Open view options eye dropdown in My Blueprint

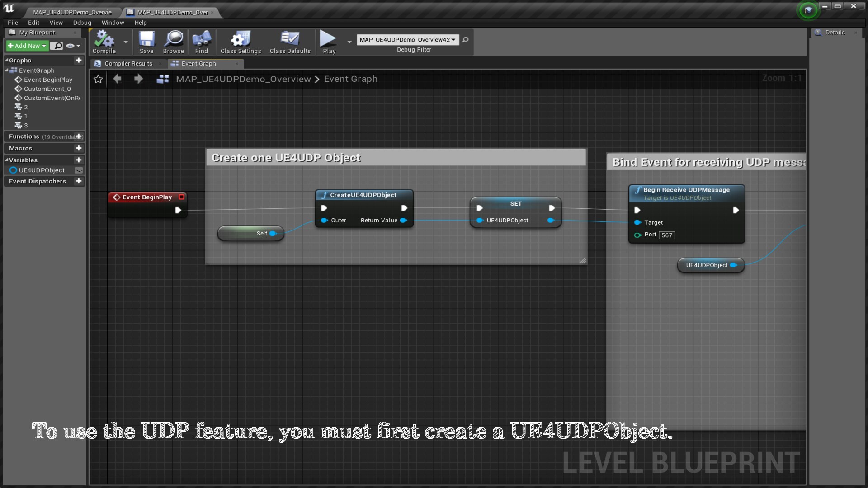point(73,46)
